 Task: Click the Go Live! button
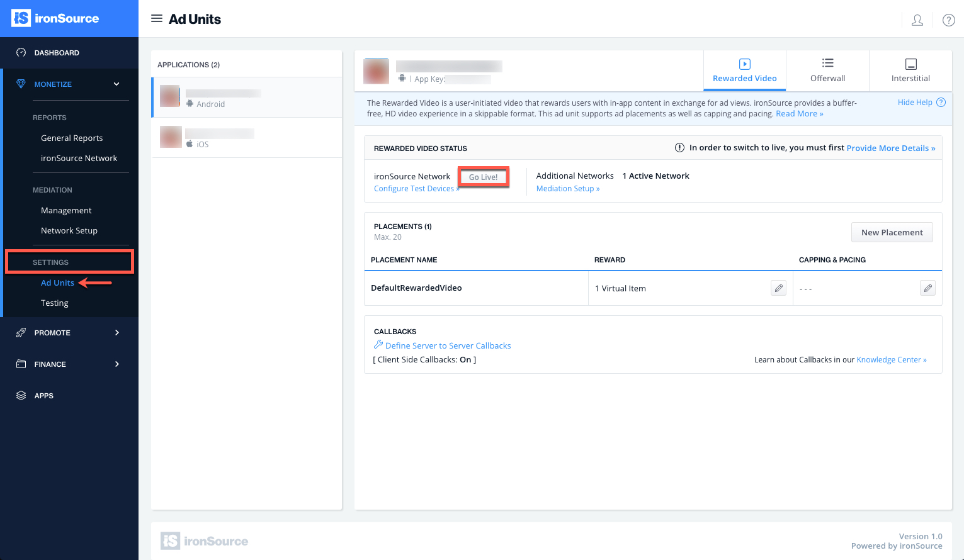(484, 177)
